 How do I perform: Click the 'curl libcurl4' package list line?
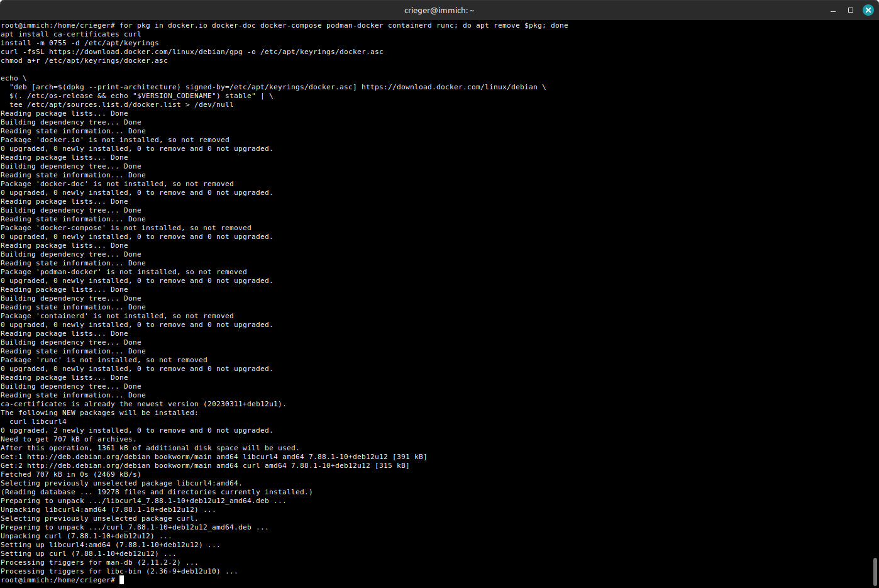(38, 421)
